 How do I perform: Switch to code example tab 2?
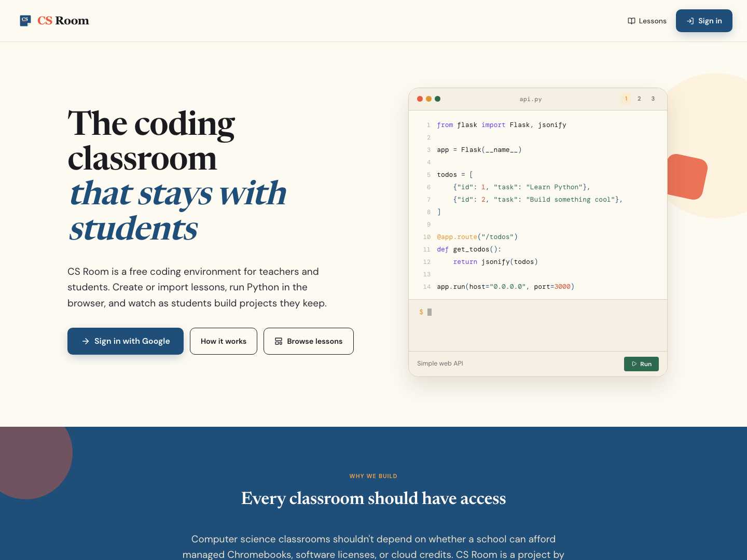tap(639, 99)
